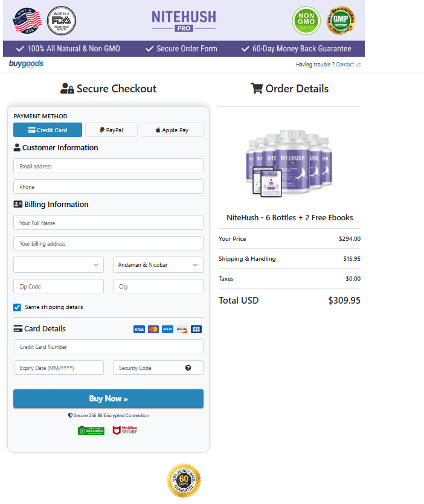Open the Andaman & Nicobar state dropdown
424x504 pixels.
[158, 264]
